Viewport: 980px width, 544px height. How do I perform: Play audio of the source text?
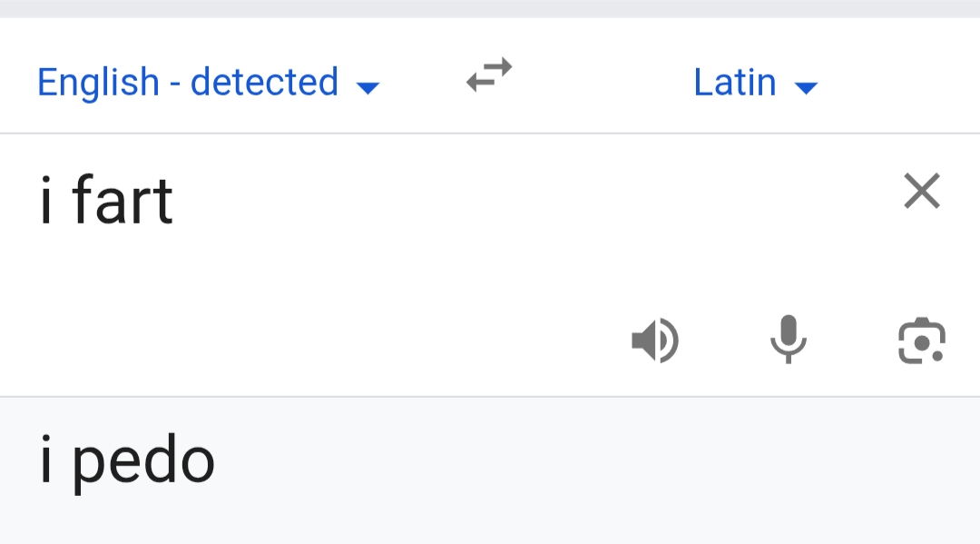click(x=654, y=341)
